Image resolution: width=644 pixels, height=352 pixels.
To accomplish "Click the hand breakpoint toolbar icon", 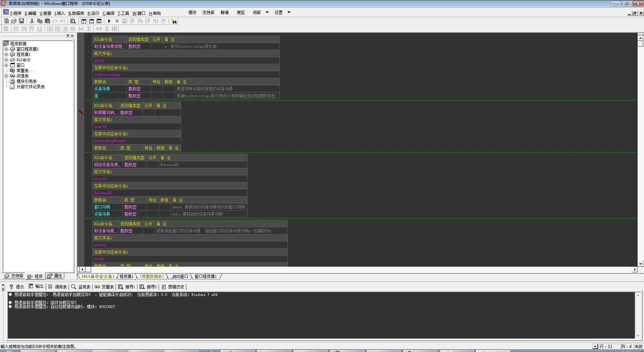I will click(x=163, y=21).
